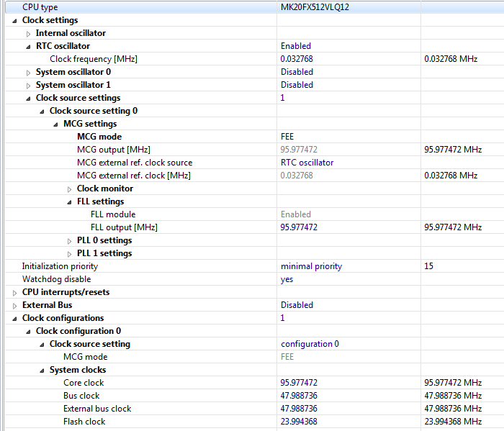Click RTC frequency detail 0.032768 MHz

[451, 59]
